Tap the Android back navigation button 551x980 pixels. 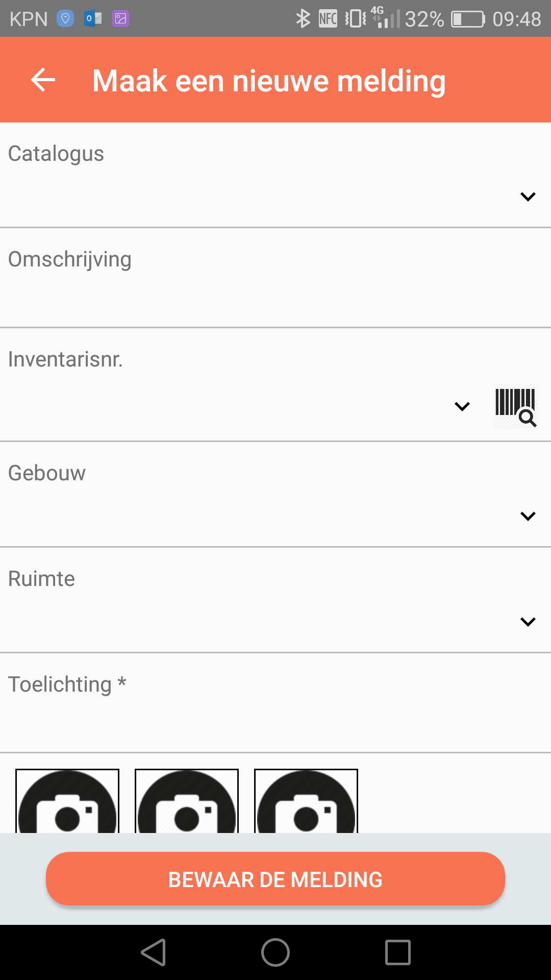154,952
